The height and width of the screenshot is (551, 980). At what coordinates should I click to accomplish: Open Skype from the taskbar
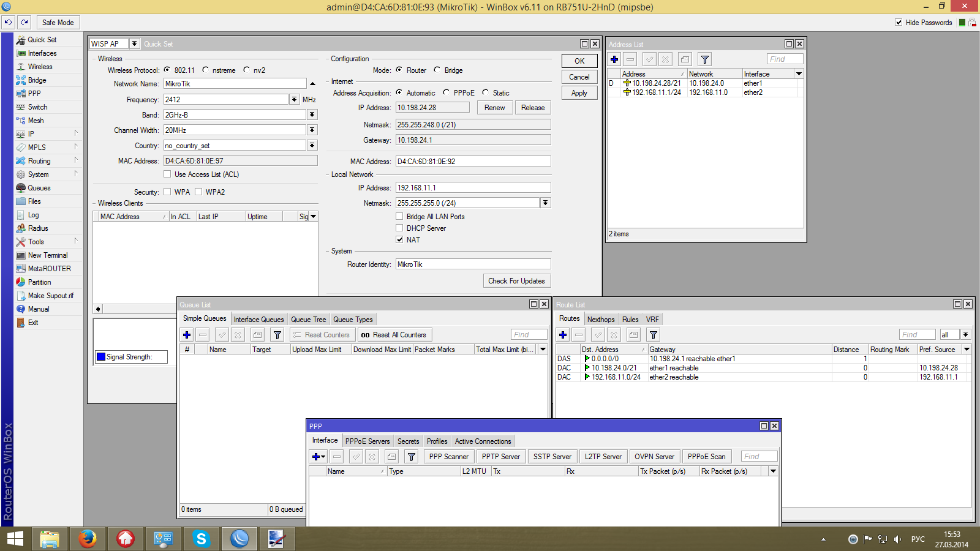tap(201, 539)
